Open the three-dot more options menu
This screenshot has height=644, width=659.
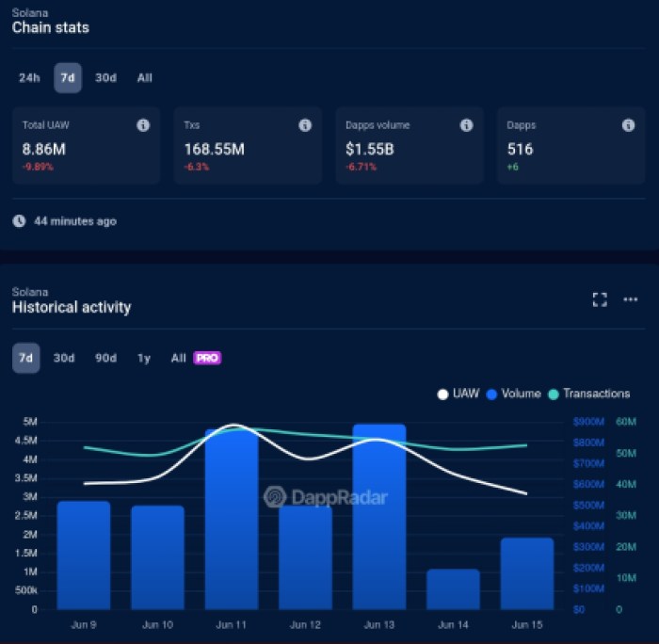coord(631,299)
